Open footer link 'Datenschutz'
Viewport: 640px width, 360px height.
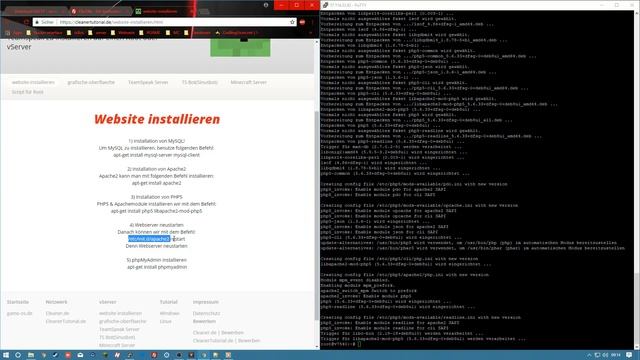click(207, 313)
